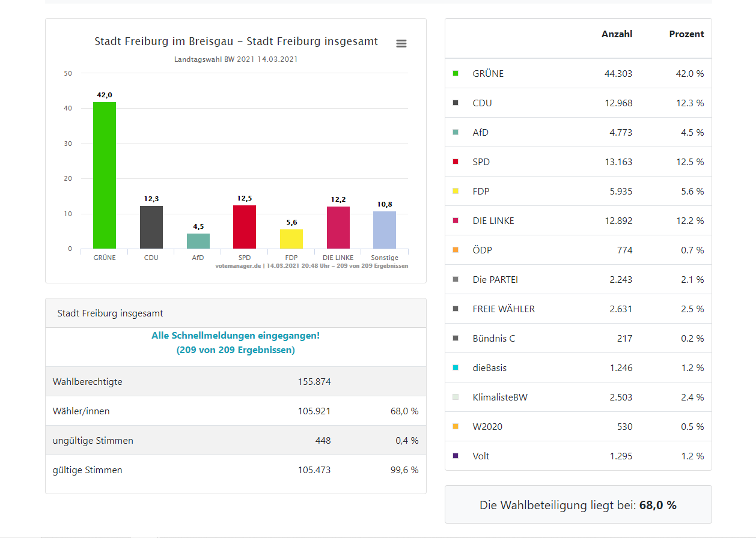756x538 pixels.
Task: Click the yellow FDP chart bar
Action: point(291,239)
